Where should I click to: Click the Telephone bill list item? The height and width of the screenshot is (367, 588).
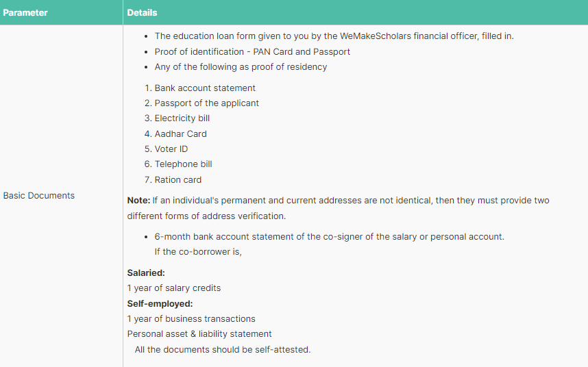[183, 164]
